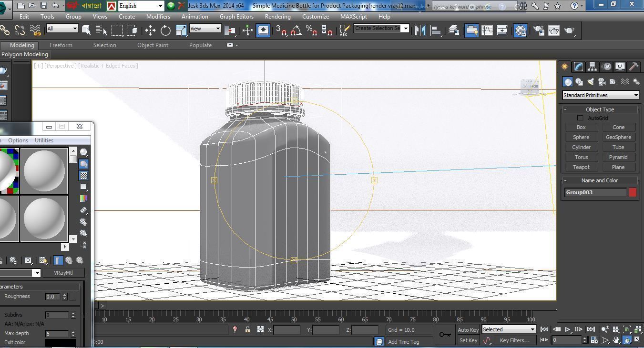Click Use Pivot Point Center icon

pos(230,30)
